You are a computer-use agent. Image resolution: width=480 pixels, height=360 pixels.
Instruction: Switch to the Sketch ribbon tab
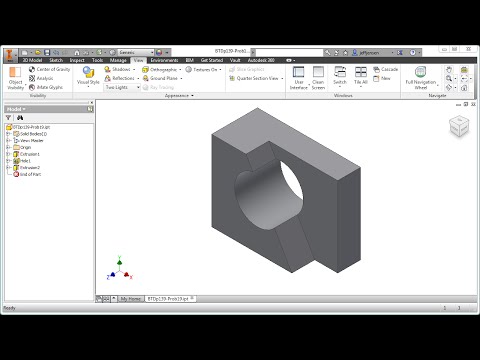(56, 60)
